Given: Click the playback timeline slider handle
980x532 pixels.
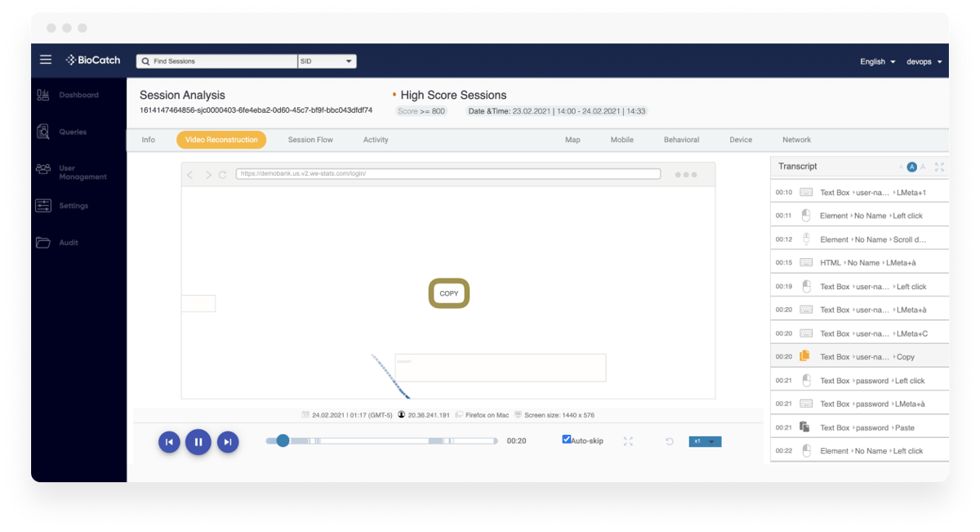Looking at the screenshot, I should click(x=283, y=440).
